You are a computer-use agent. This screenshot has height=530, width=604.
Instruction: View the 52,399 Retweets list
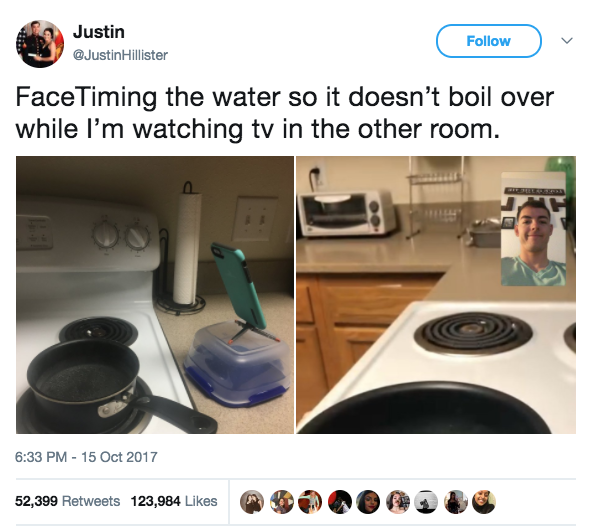[67, 501]
